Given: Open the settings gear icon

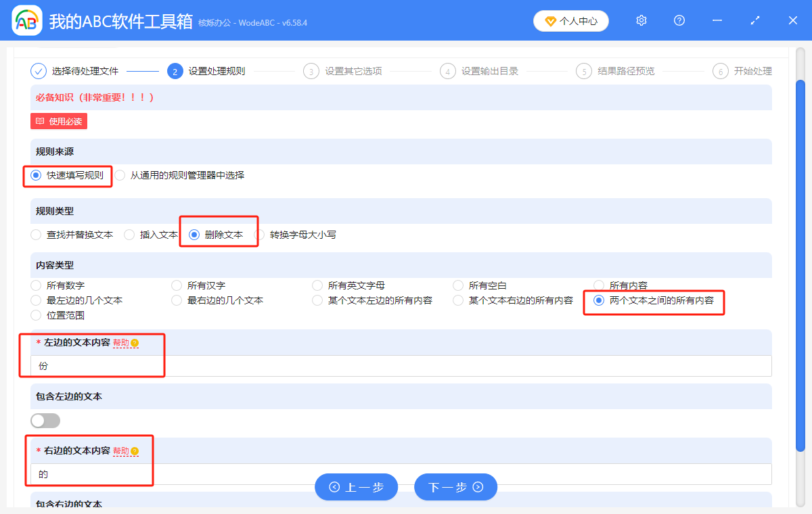Looking at the screenshot, I should coord(641,20).
